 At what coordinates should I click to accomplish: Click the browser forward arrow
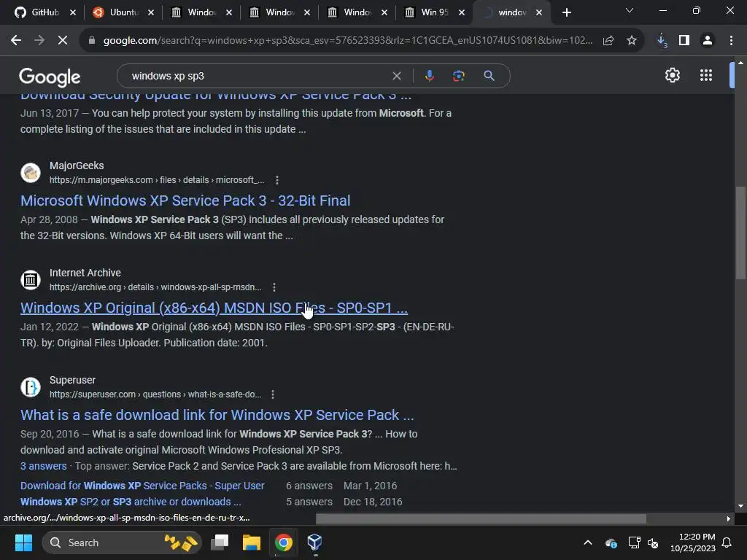tap(39, 41)
